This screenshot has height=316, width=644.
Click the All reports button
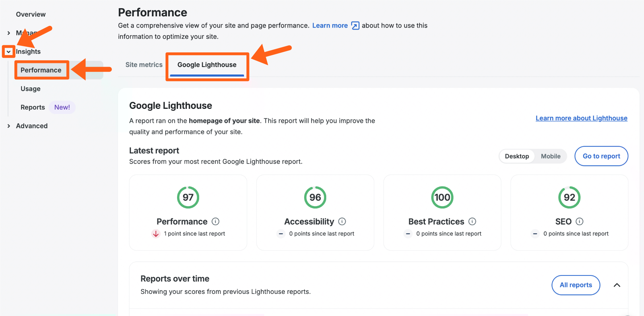576,285
